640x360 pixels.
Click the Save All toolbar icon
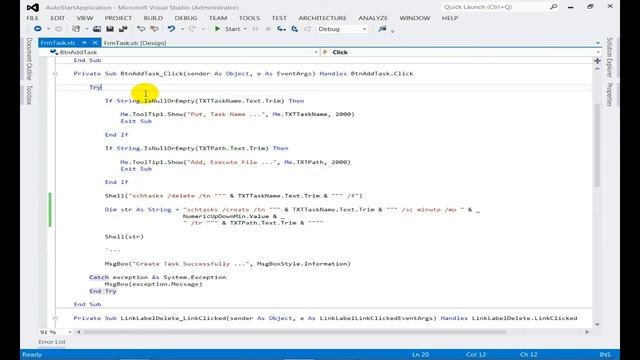tap(123, 29)
